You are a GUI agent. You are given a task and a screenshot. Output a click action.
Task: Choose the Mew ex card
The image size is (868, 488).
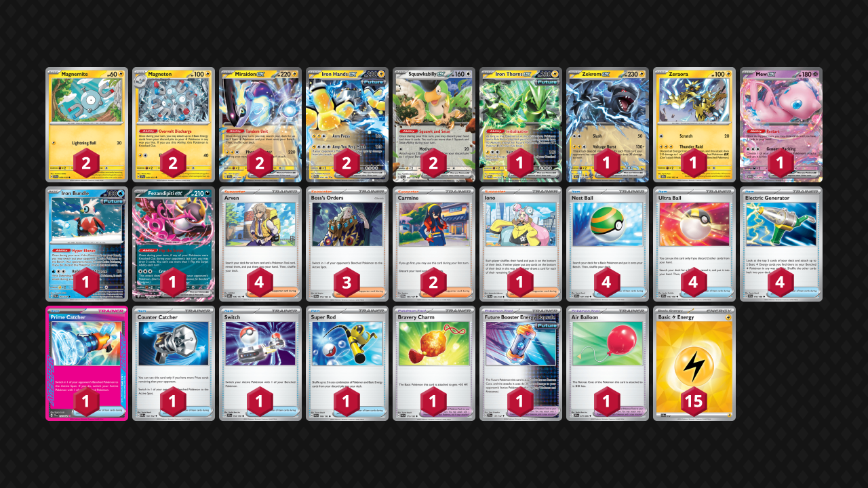tap(781, 125)
